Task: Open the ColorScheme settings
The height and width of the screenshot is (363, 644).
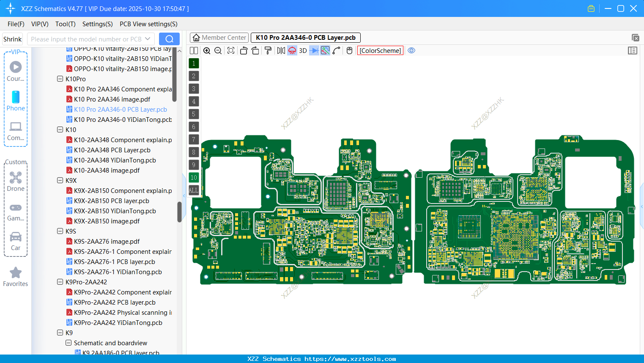Action: coord(380,50)
